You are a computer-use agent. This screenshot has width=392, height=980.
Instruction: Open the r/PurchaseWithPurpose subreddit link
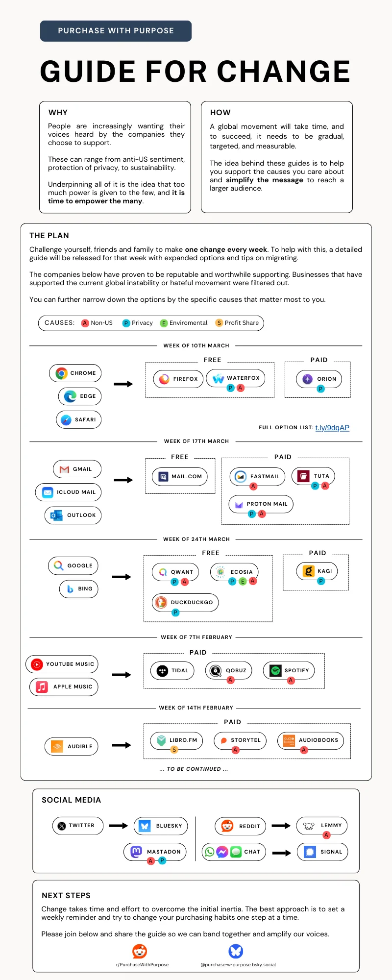click(142, 965)
